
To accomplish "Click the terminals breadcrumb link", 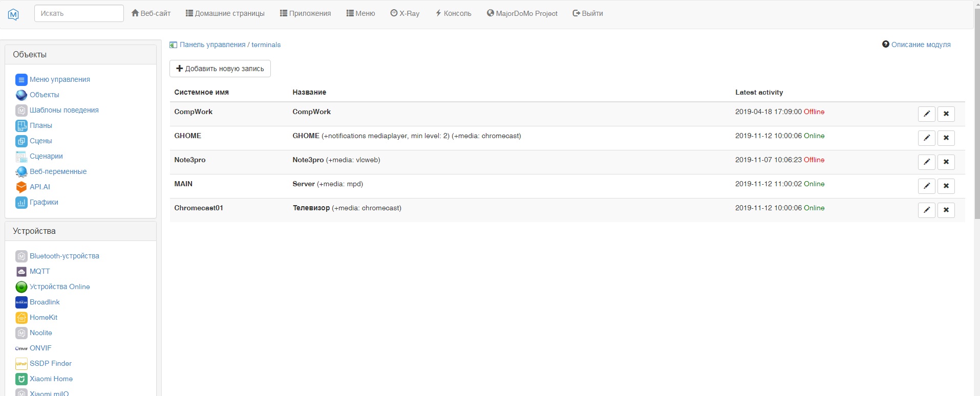I will pos(266,45).
